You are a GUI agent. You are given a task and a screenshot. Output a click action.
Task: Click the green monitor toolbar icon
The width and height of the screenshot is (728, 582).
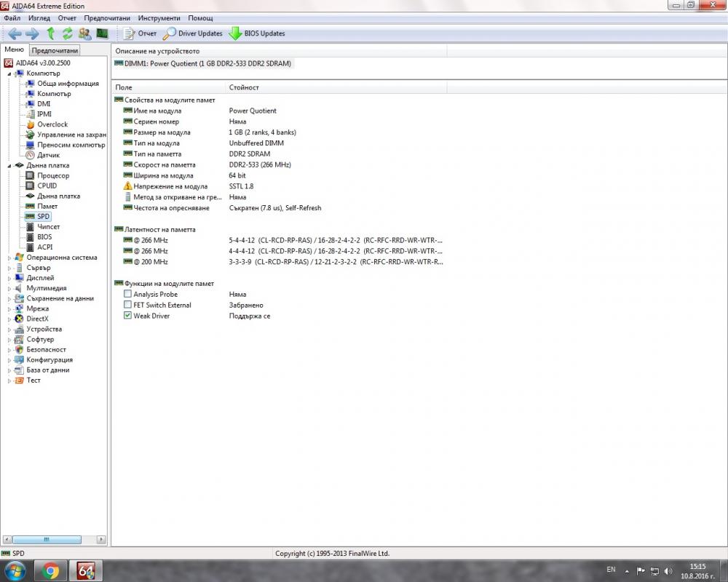click(x=102, y=33)
